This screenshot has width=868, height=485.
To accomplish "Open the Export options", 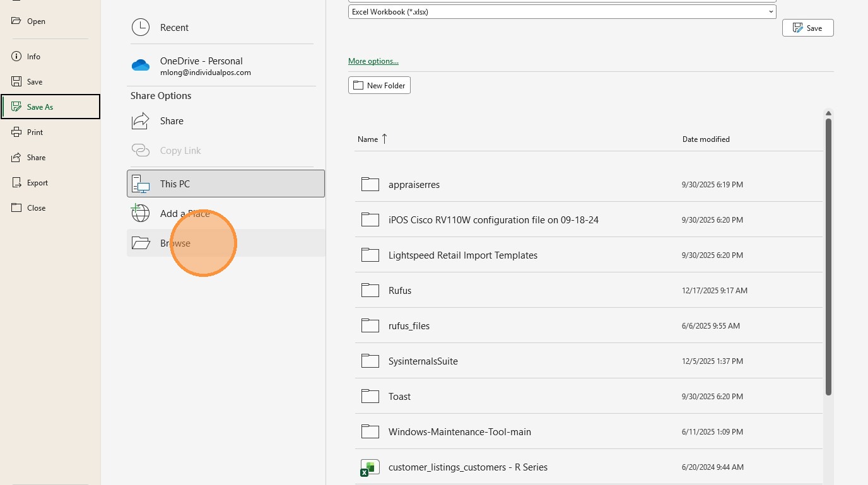I will [50, 182].
